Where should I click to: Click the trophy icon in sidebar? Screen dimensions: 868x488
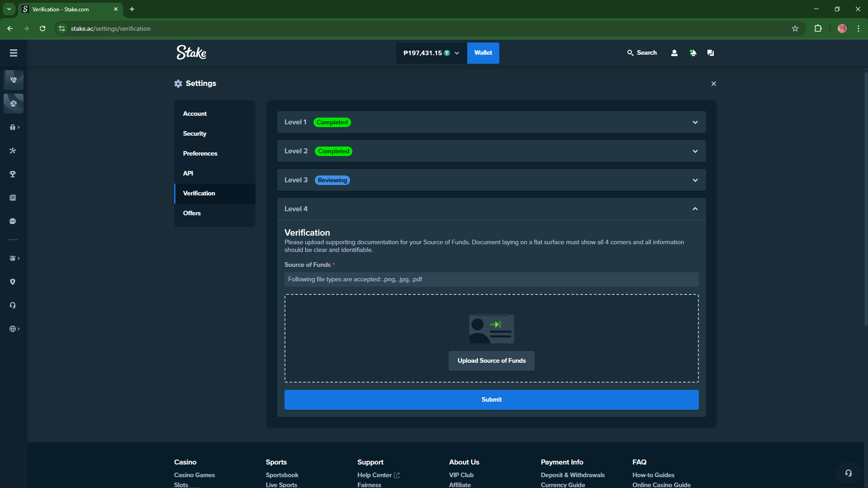coord(13,174)
